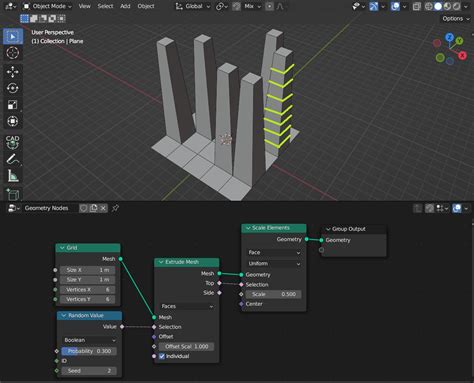Screen dimensions: 474x383
Task: Toggle viewport gizmos display
Action: [x=374, y=6]
